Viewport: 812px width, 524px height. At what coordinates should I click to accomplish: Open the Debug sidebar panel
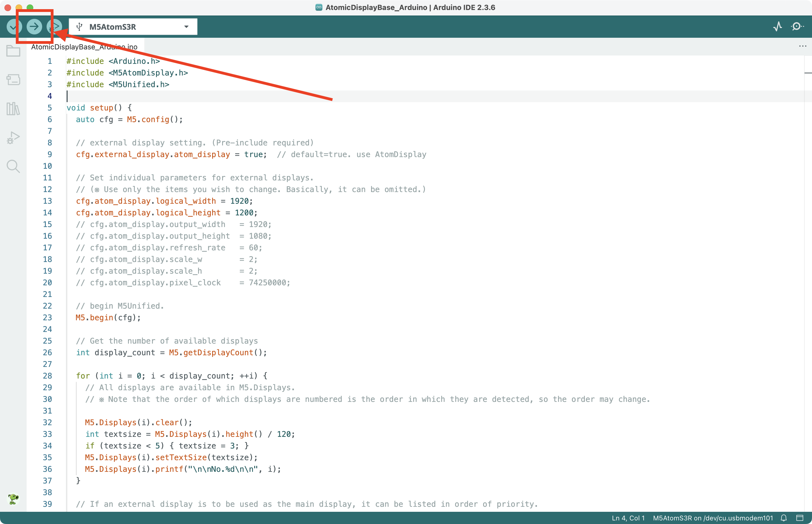pyautogui.click(x=13, y=138)
